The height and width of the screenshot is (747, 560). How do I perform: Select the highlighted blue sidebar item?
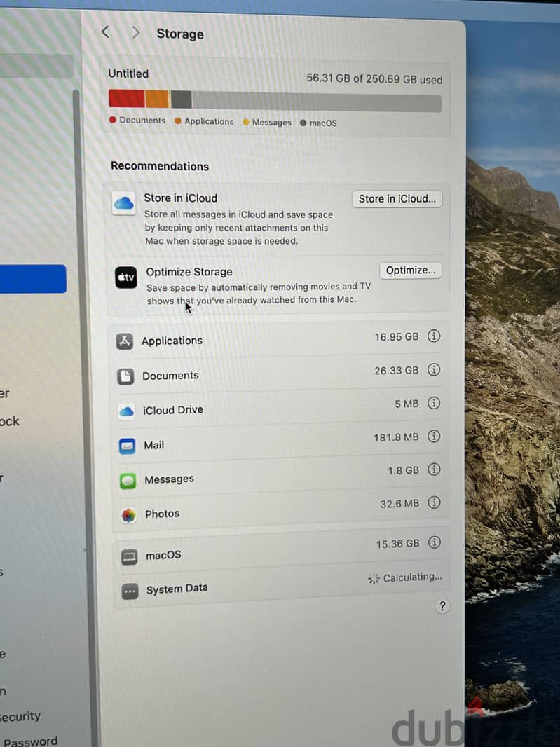33,279
